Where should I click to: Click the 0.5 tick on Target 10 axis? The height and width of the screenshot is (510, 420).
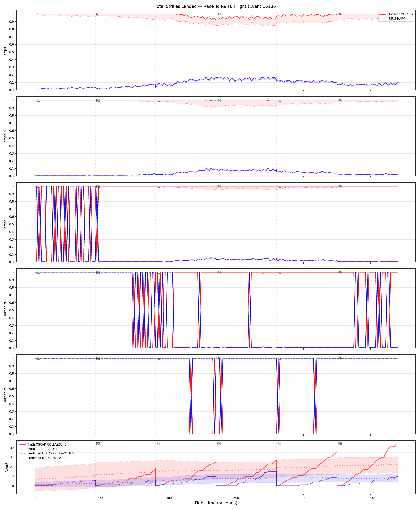click(11, 138)
